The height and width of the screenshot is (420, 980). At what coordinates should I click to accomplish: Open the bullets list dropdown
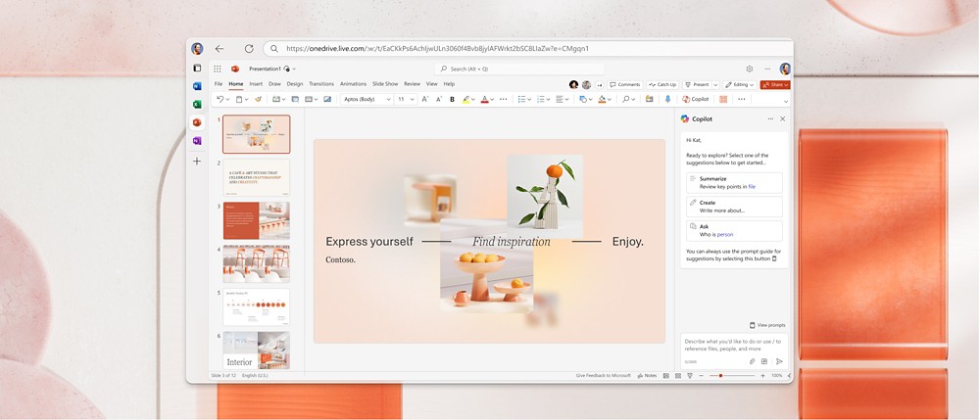[x=529, y=99]
